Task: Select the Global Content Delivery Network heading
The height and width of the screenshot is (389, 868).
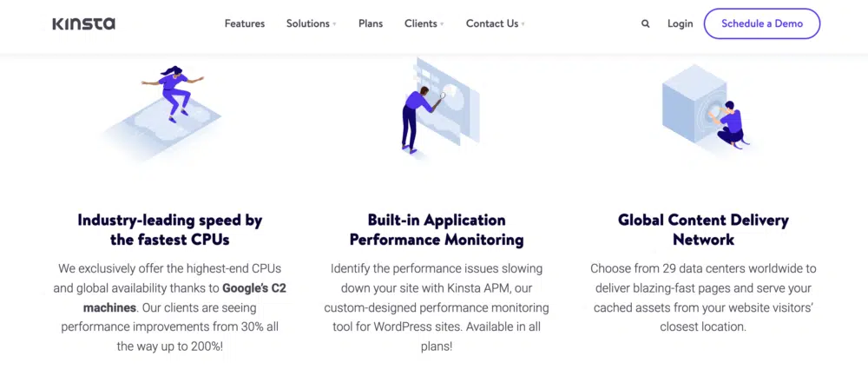Action: (703, 229)
